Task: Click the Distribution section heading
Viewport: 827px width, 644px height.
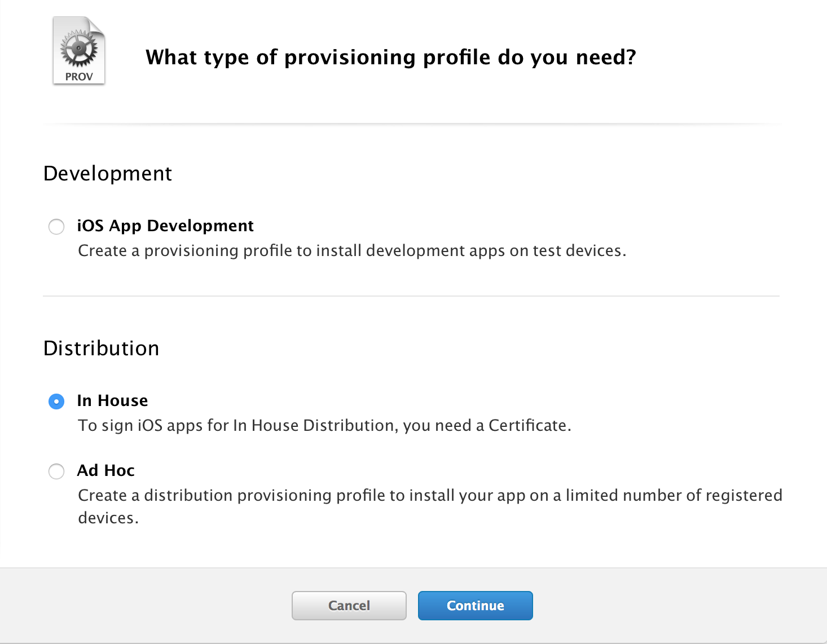Action: coord(102,349)
